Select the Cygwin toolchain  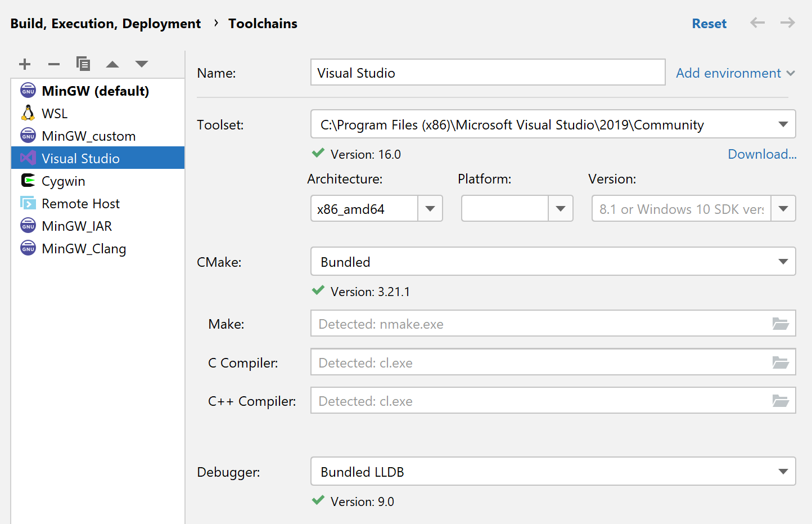[62, 181]
